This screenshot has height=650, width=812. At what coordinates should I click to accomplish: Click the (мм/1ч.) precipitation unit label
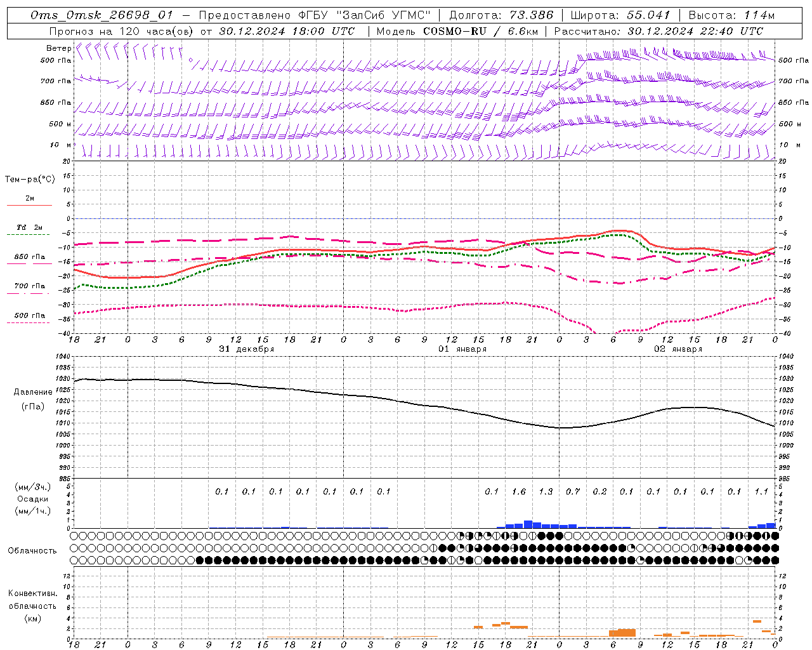click(33, 511)
